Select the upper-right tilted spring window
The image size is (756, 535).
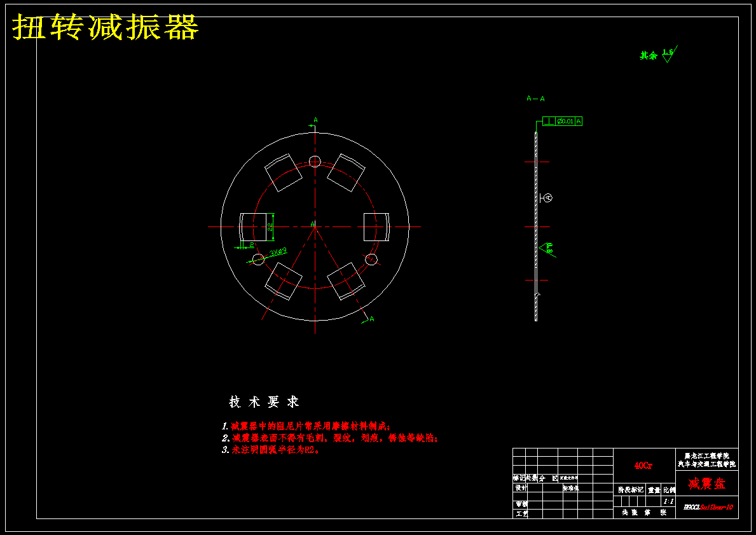coord(345,172)
